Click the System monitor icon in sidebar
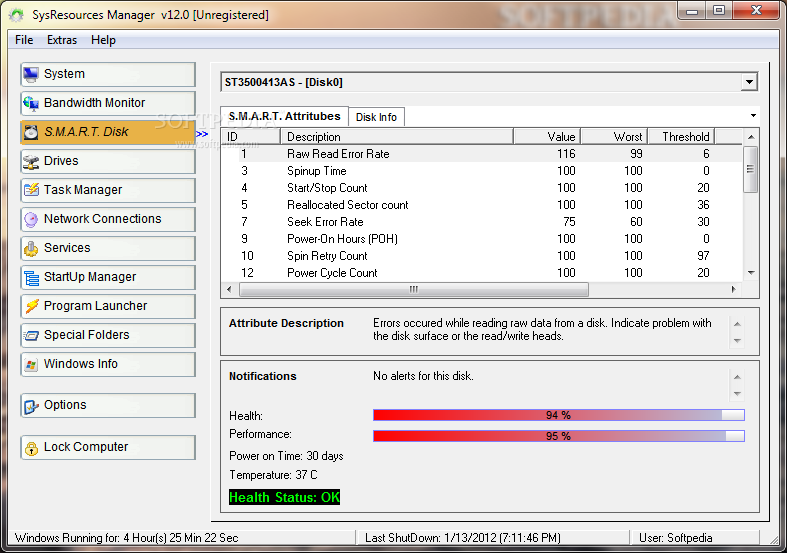 (x=31, y=74)
